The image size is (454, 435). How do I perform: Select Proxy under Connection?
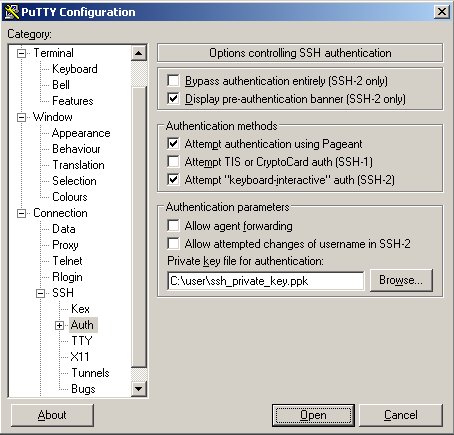(65, 245)
